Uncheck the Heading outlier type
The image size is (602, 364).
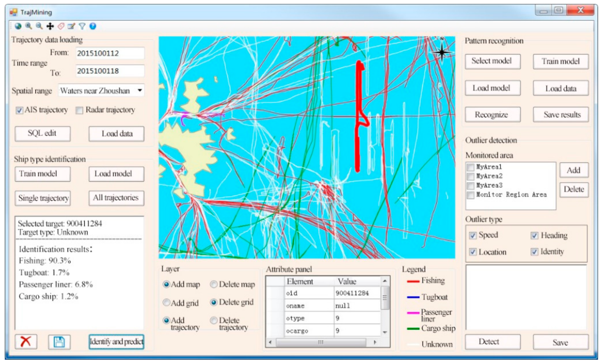tap(534, 236)
